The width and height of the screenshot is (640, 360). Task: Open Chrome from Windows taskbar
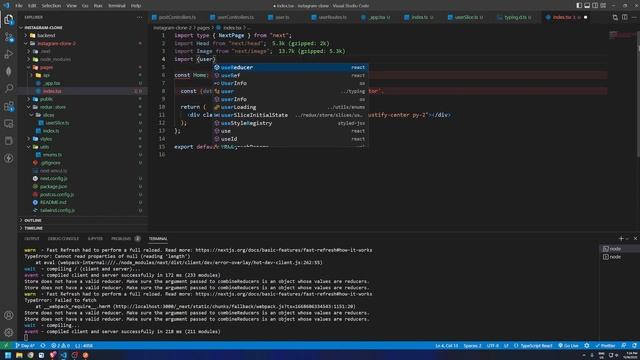tap(31, 355)
